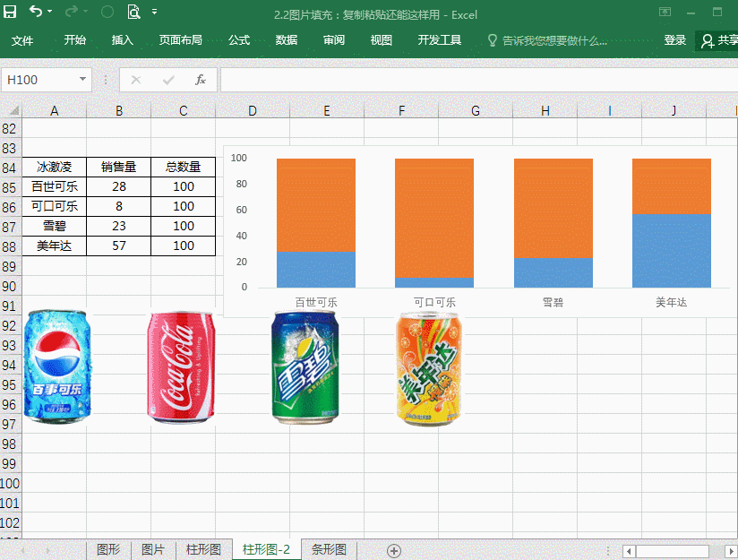Click the orange bar segment for 可口可乐
Screen dimensions: 738x560
[434, 218]
